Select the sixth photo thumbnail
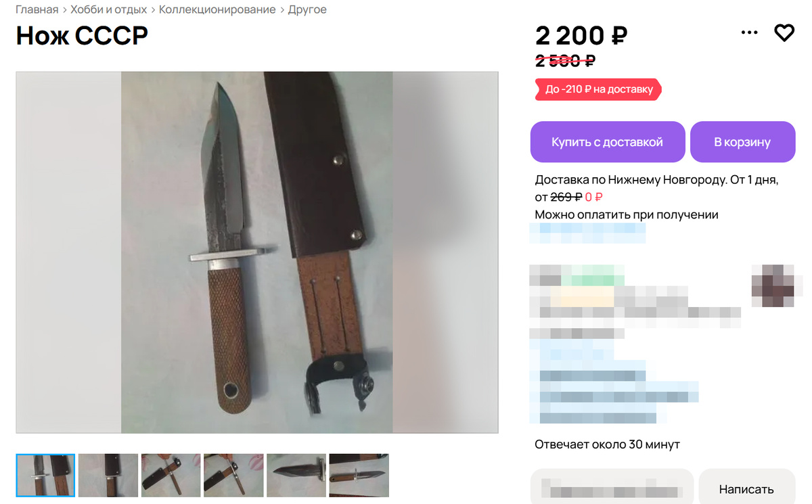 [359, 476]
